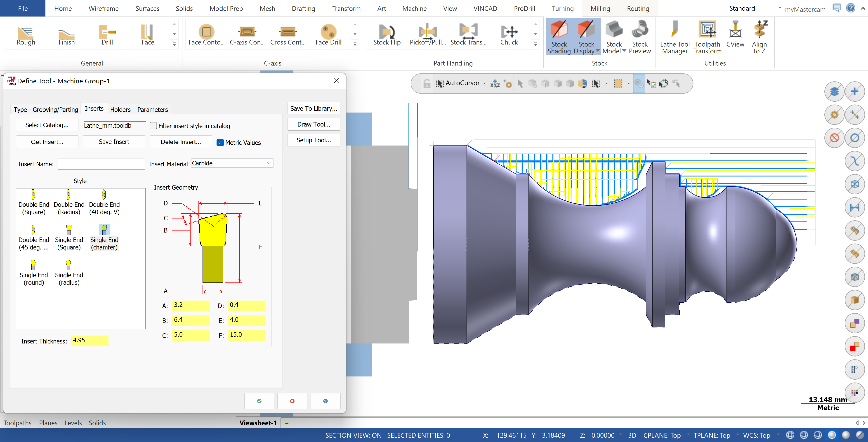The height and width of the screenshot is (442, 868).
Task: Pick the Double End (Radius) insert style
Action: pos(69,202)
